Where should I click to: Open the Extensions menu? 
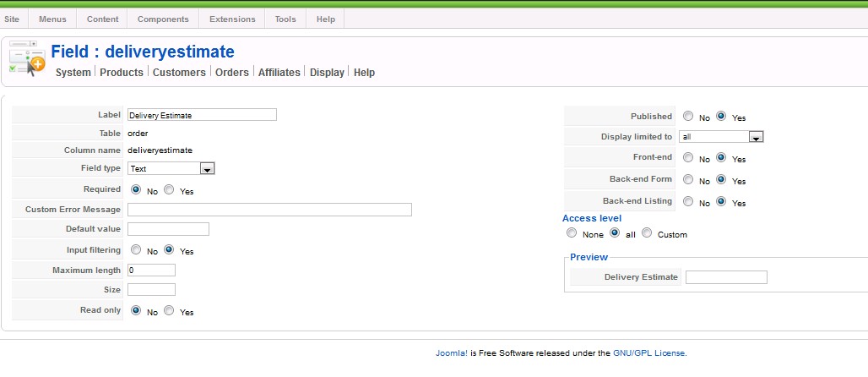pyautogui.click(x=231, y=19)
